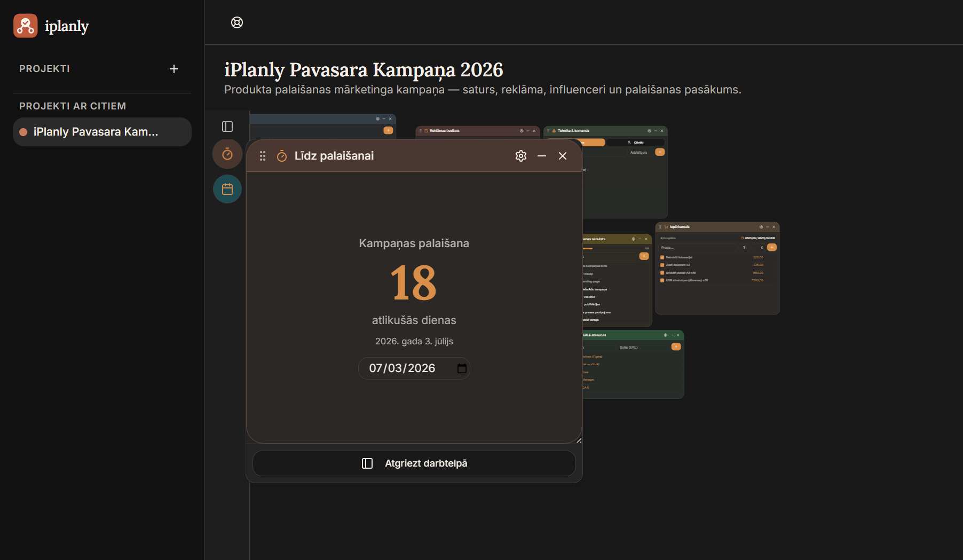The image size is (963, 560).
Task: Open settings gear of Reklāmas budžets widget
Action: pos(522,131)
